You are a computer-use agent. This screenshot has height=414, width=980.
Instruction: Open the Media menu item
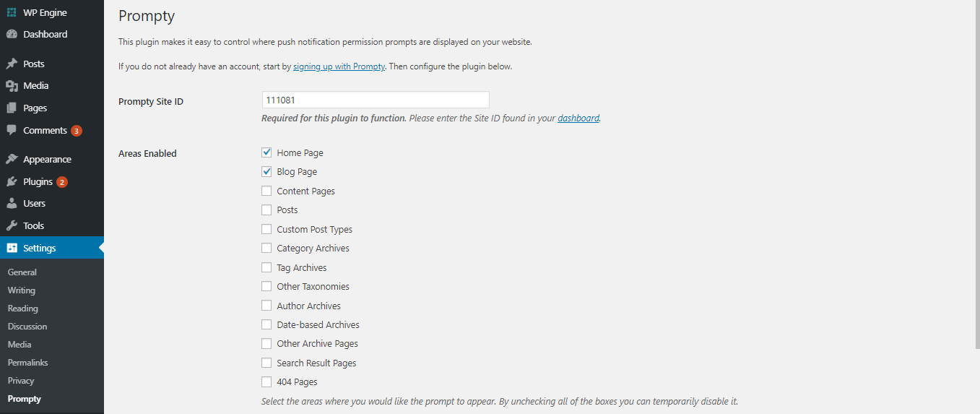(52, 86)
